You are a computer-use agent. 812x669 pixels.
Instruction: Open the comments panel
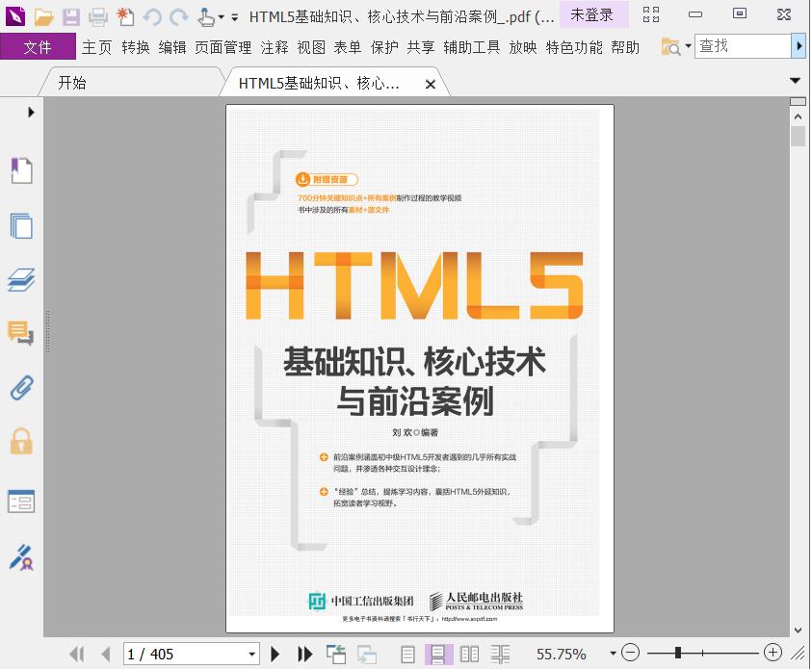coord(21,333)
